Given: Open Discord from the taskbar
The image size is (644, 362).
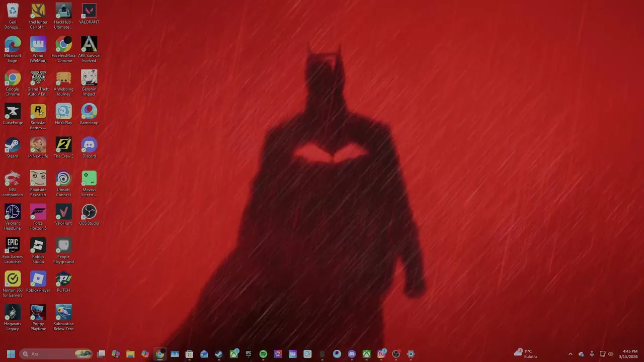Looking at the screenshot, I should [352, 354].
